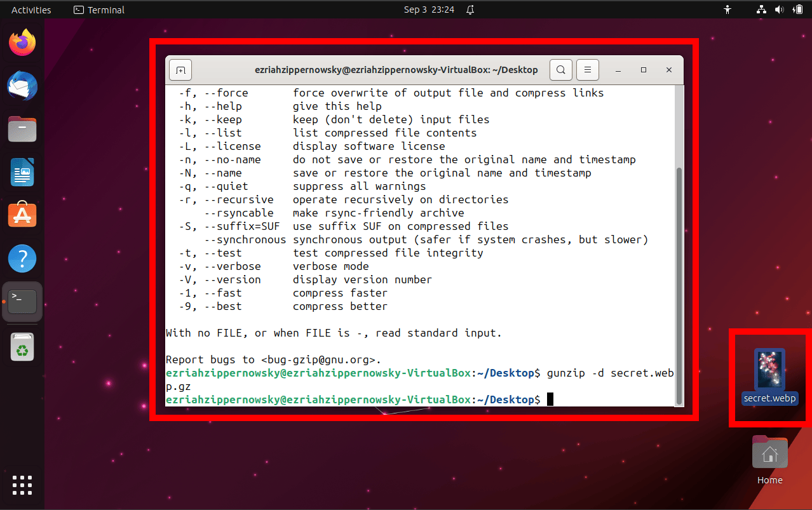812x510 pixels.
Task: Open the volume system menu
Action: (778, 10)
